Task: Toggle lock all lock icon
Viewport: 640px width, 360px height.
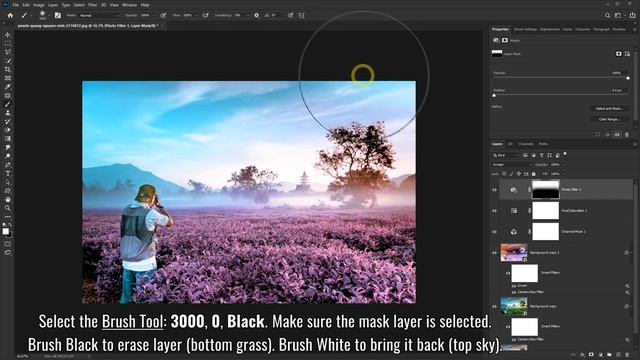Action: tap(533, 174)
